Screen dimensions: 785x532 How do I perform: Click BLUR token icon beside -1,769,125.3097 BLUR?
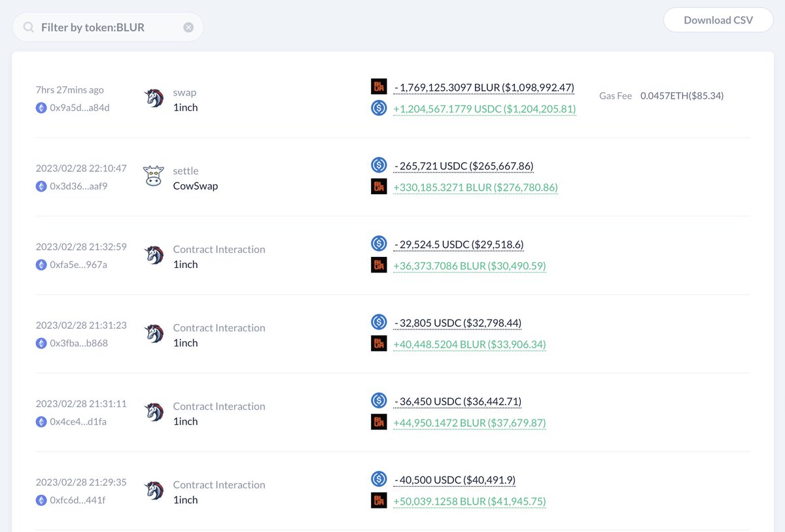click(379, 87)
